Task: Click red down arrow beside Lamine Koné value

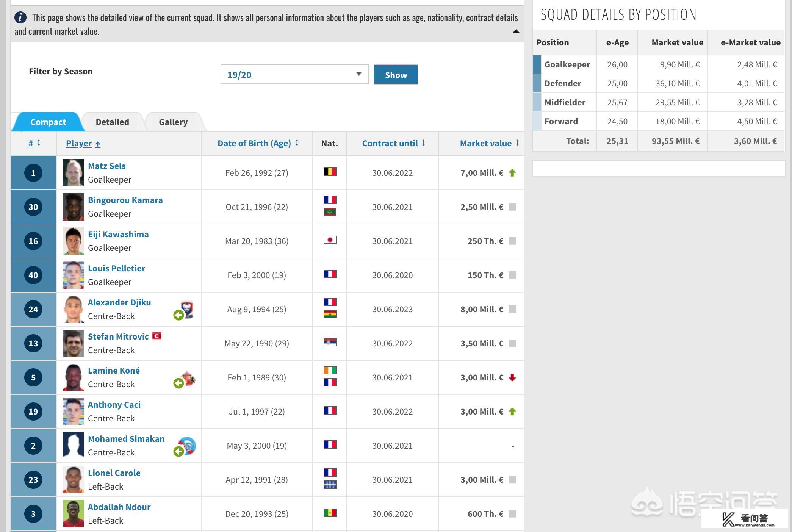Action: 512,377
